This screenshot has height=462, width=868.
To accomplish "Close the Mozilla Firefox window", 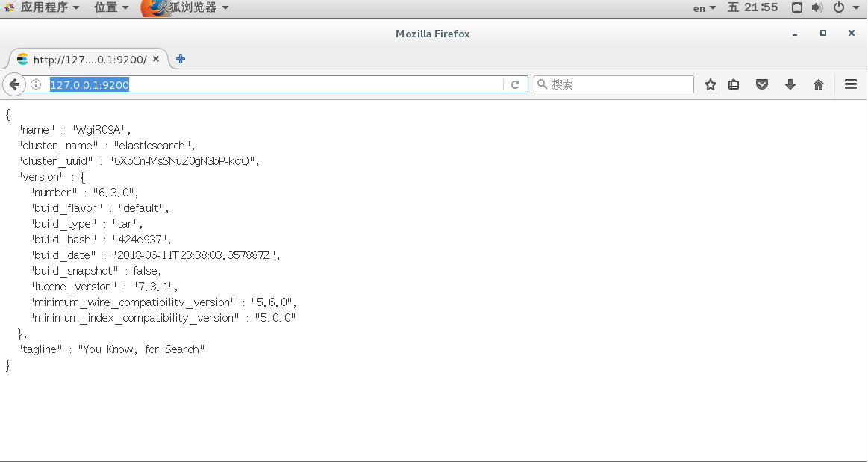I will (x=852, y=33).
